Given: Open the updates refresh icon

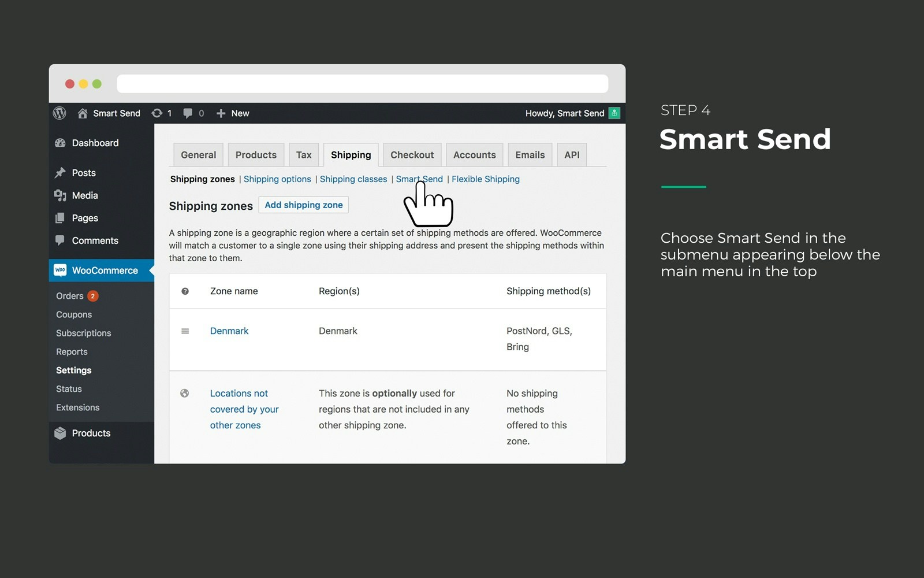Looking at the screenshot, I should (x=157, y=113).
